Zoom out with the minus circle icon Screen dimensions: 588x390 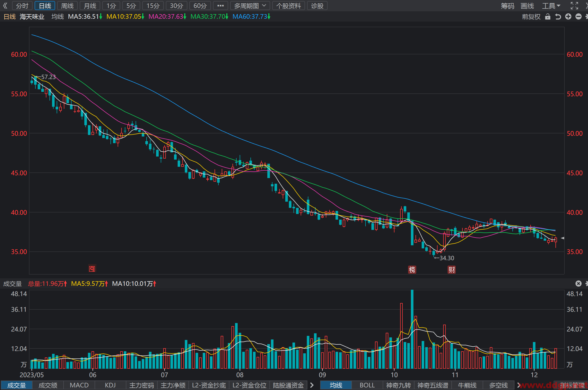[579, 17]
